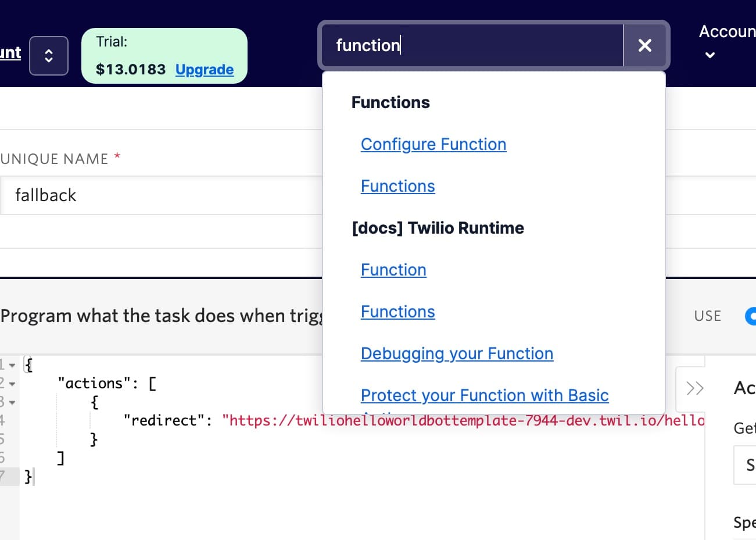Open Debugging your Function doc link
756x540 pixels.
pos(457,353)
